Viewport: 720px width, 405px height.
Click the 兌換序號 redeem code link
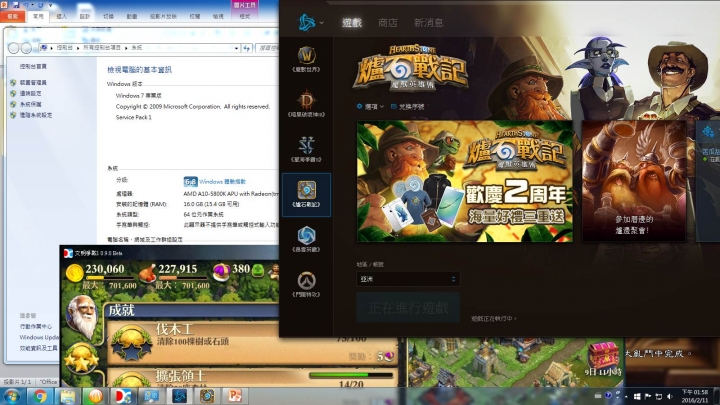tap(408, 107)
